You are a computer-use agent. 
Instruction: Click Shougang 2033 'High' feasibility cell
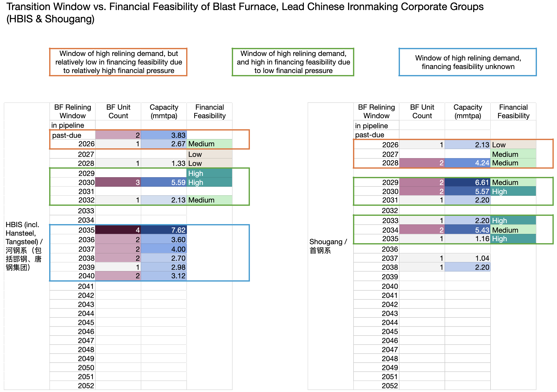tap(513, 220)
